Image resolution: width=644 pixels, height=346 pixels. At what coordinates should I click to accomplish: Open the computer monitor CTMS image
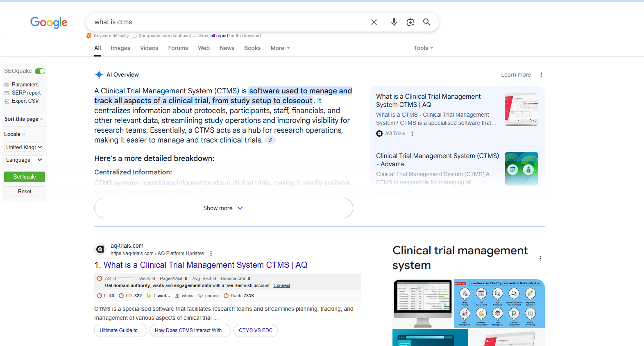tap(422, 304)
